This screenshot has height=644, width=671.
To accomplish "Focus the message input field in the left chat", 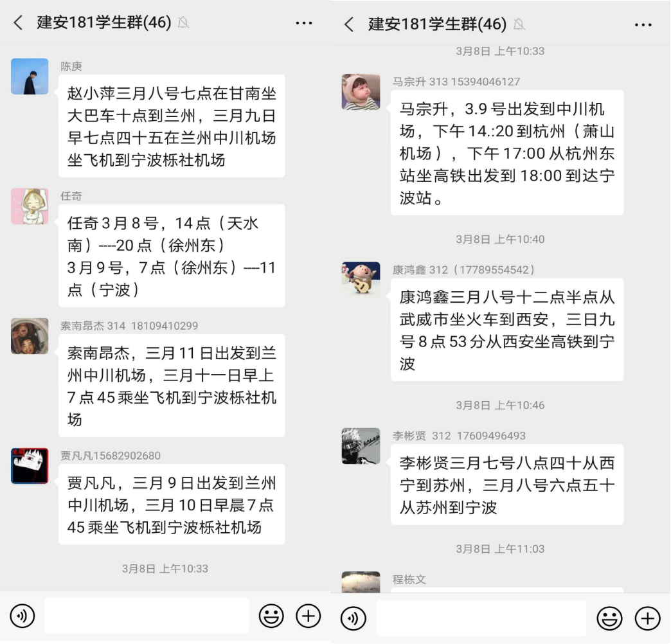I will click(147, 616).
